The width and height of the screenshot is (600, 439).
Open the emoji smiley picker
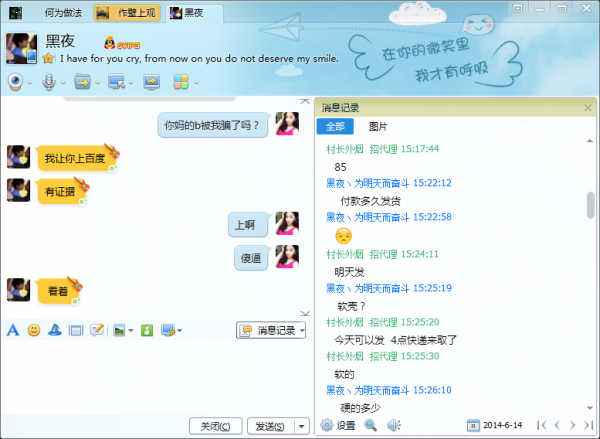coord(34,330)
